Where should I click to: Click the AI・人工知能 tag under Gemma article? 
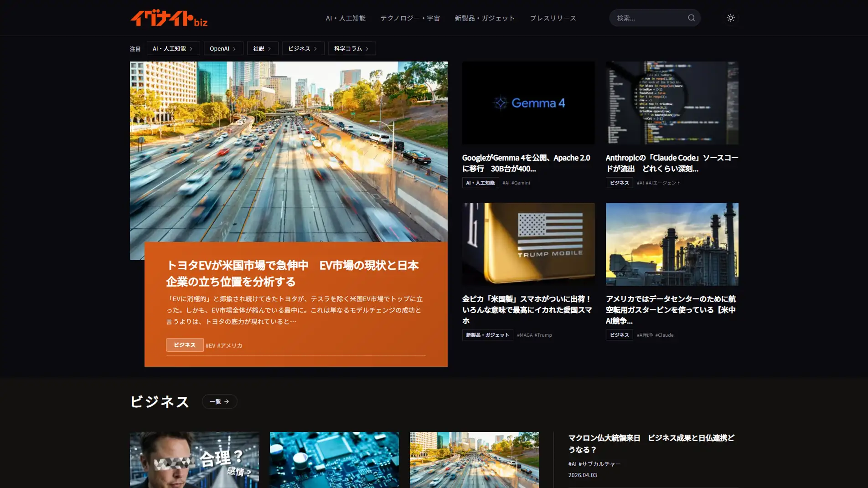tap(480, 183)
